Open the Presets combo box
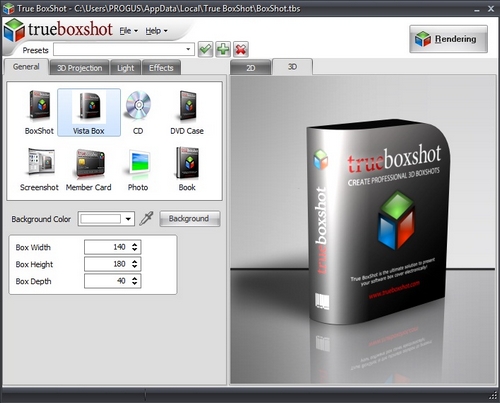 pos(124,49)
